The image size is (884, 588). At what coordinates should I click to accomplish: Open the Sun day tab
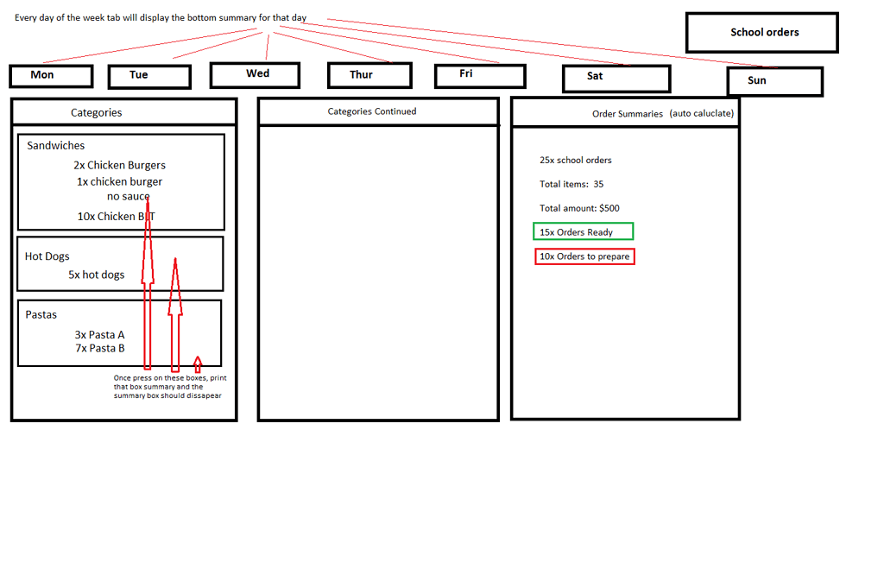click(x=774, y=81)
